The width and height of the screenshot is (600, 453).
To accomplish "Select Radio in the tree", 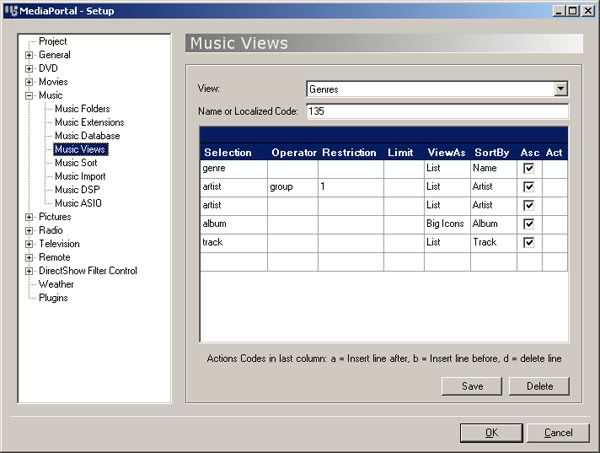I will [x=51, y=230].
